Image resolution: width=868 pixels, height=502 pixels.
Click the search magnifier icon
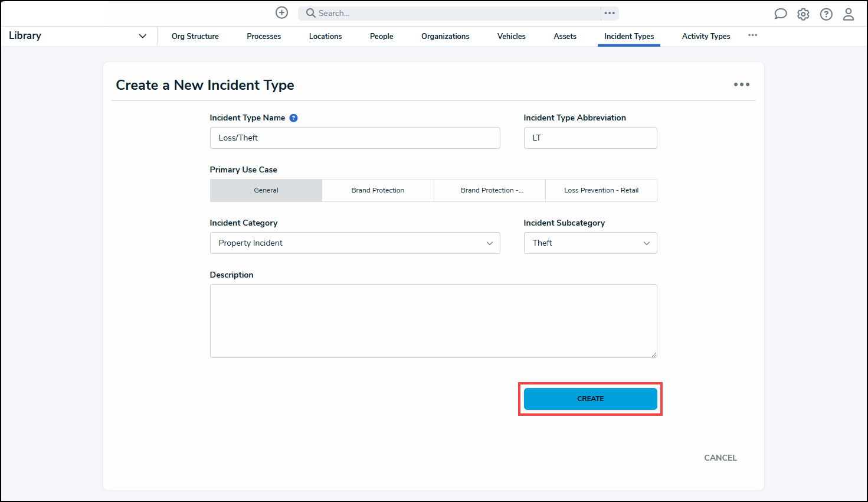tap(310, 13)
